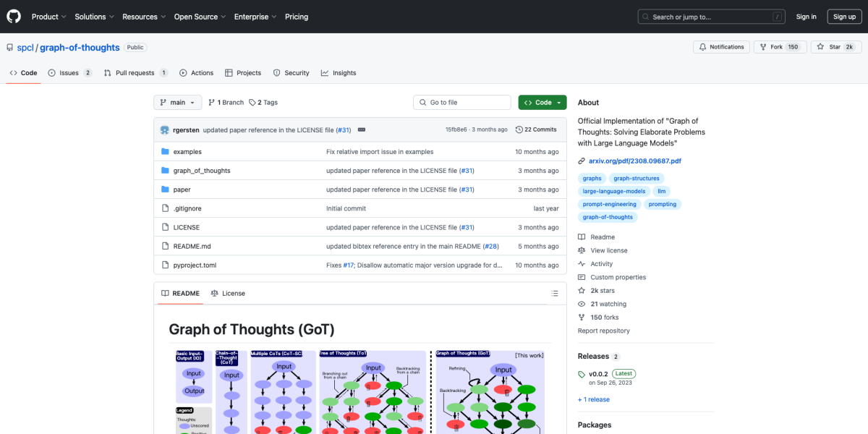The width and height of the screenshot is (868, 434).
Task: Click the Go to file field
Action: tap(463, 103)
